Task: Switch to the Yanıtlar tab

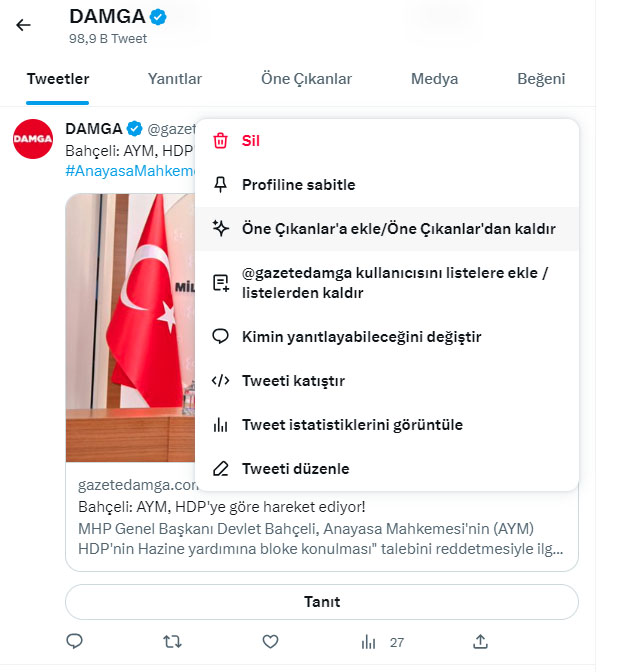Action: (175, 79)
